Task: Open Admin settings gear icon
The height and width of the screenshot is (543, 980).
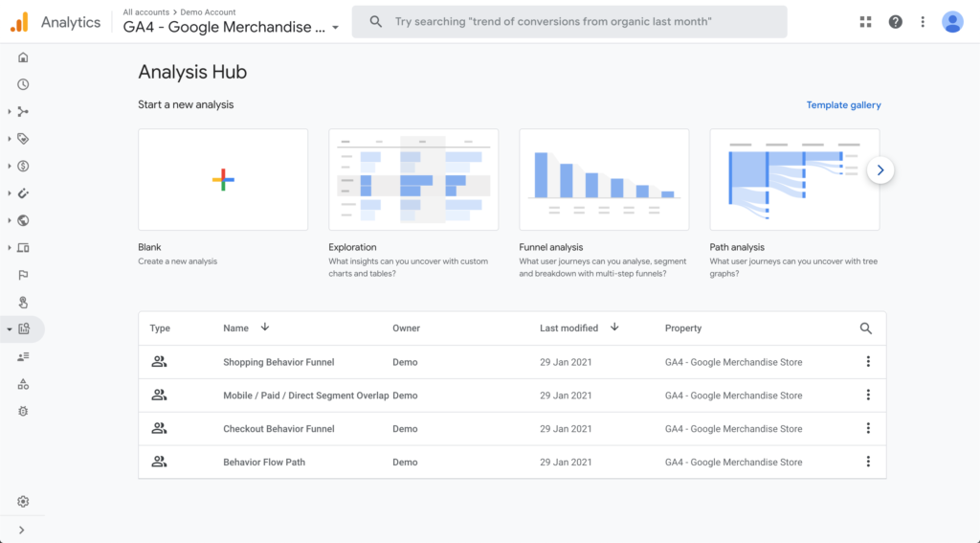Action: point(23,502)
